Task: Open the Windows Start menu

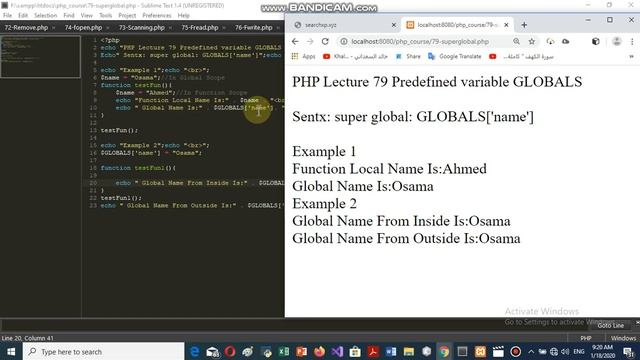Action: coord(11,351)
